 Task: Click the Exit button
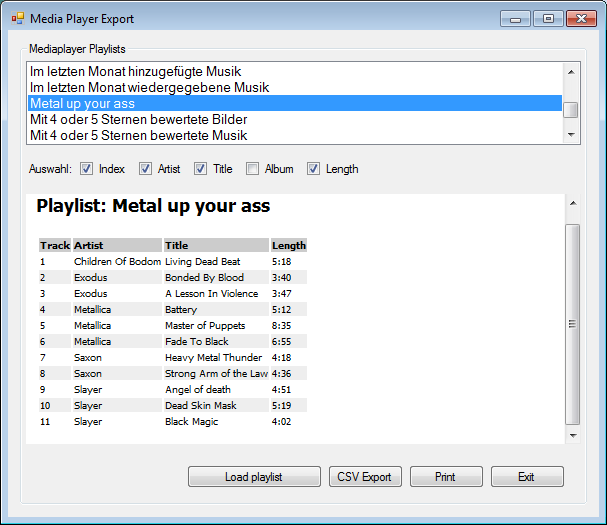pyautogui.click(x=527, y=477)
